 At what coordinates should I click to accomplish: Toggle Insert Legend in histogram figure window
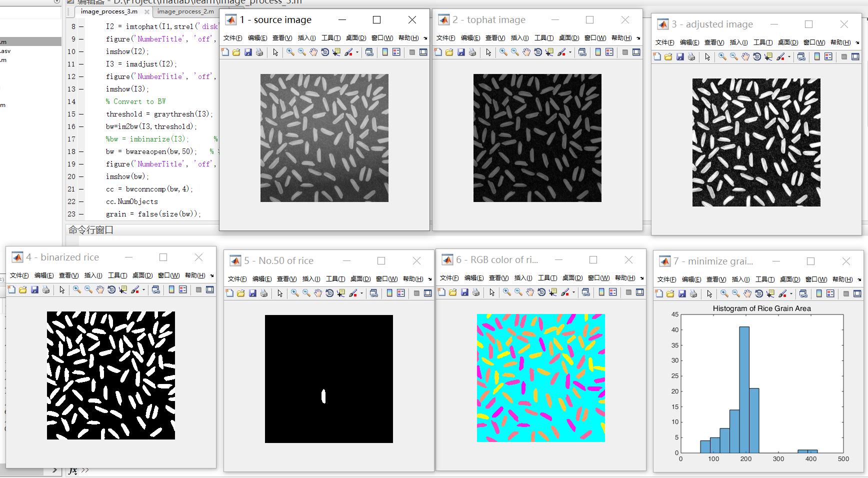[830, 294]
